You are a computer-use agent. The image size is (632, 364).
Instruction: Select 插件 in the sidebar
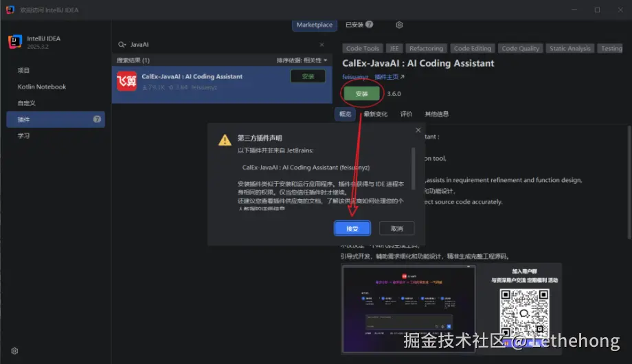tap(56, 120)
